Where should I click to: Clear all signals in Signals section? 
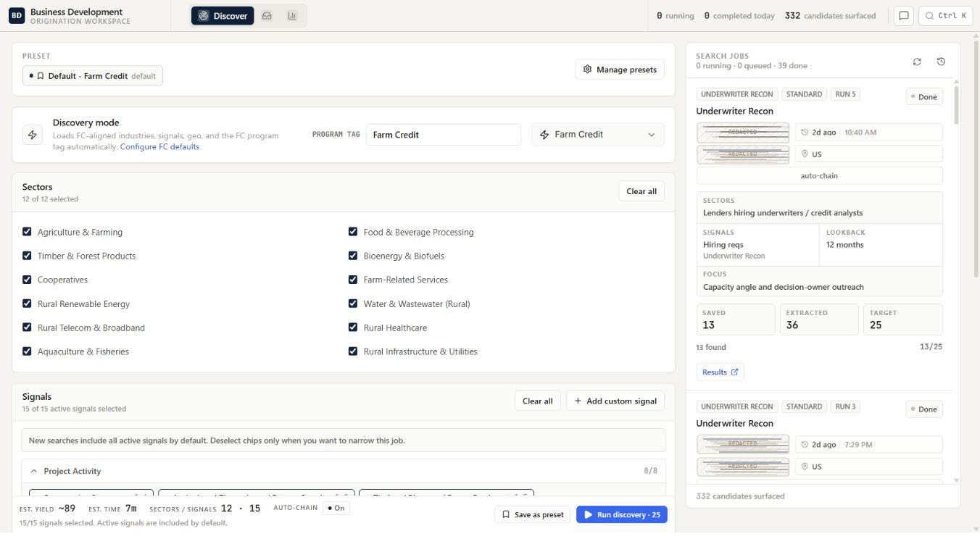click(538, 401)
